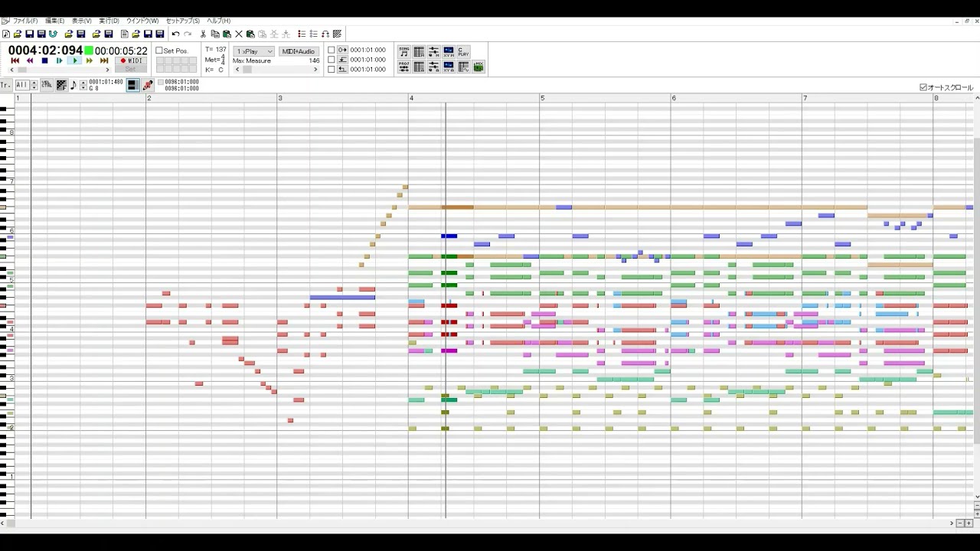
Task: Click the eighth note length icon
Action: (x=73, y=85)
